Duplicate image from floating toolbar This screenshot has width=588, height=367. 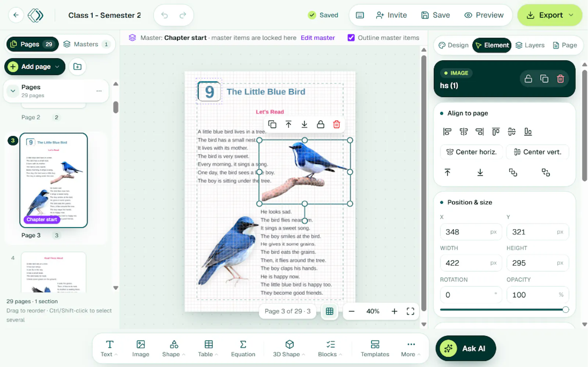tap(272, 124)
